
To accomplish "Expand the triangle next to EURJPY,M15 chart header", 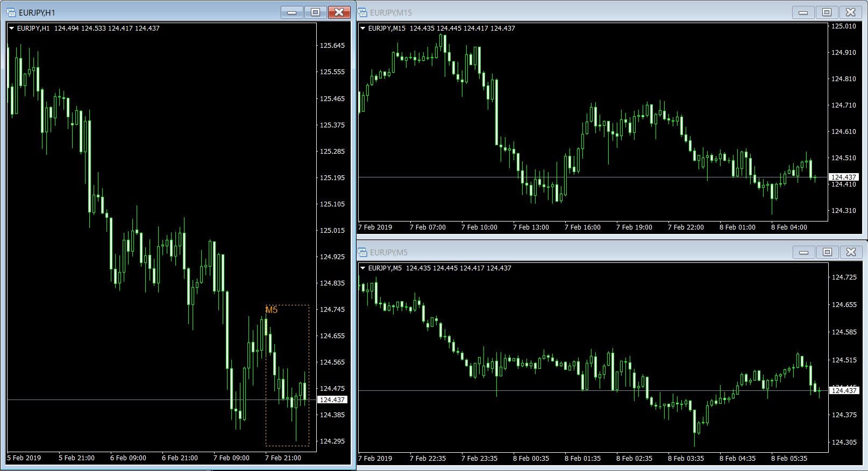I will coord(363,28).
